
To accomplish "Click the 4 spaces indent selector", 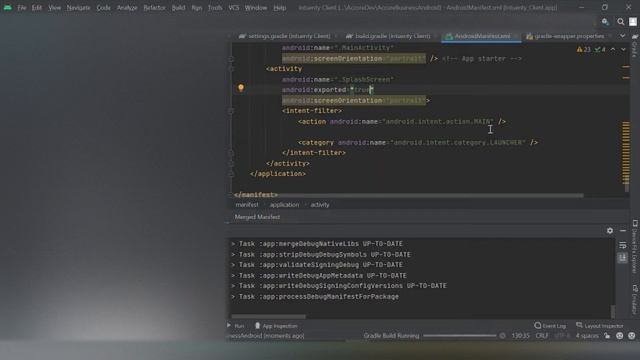I will coord(587,336).
